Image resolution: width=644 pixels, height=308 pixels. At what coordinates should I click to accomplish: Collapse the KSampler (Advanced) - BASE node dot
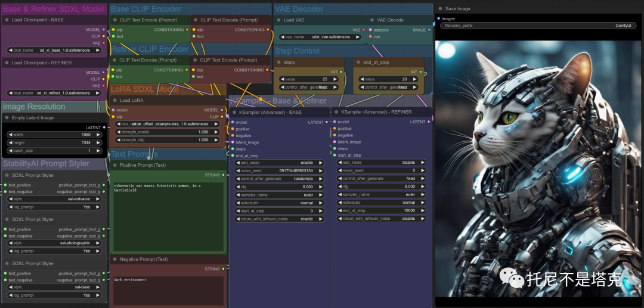234,112
